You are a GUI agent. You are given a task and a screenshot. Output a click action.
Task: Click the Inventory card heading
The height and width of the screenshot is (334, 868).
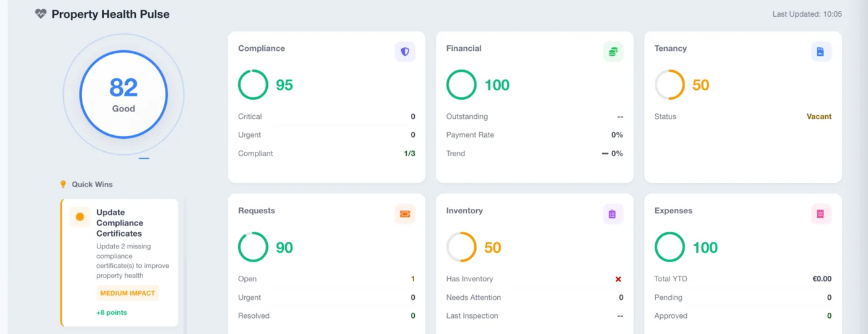point(464,211)
